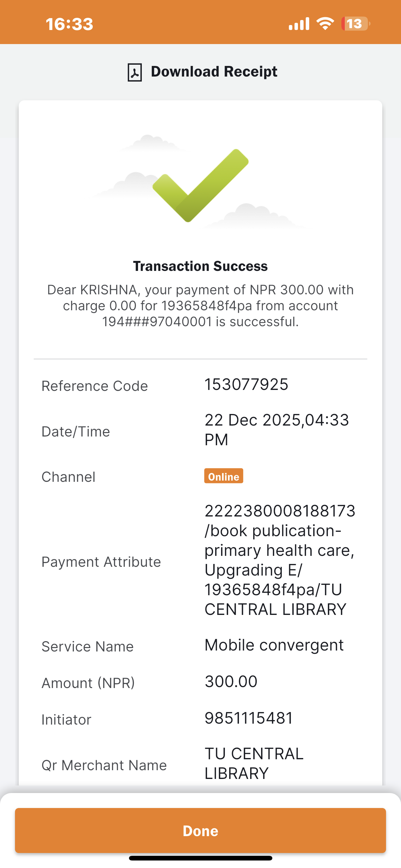
Task: Tap the 16:33 clock in status bar
Action: [x=69, y=24]
